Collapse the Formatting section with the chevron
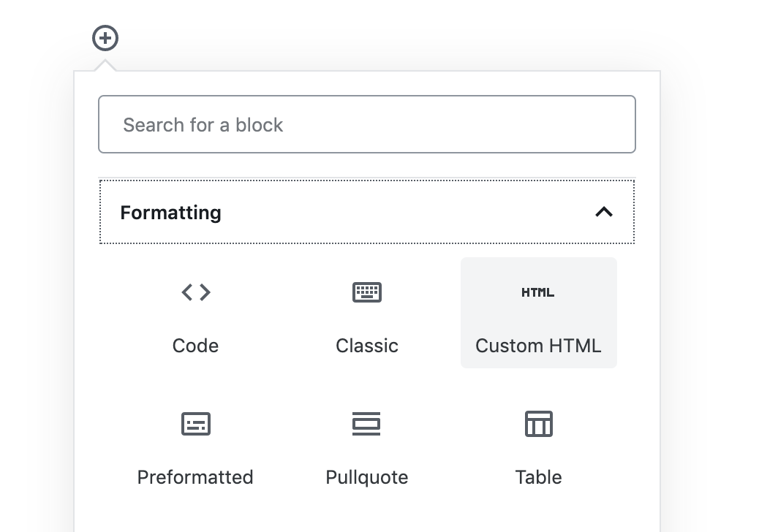Screen dimensions: 778x532 click(x=604, y=212)
